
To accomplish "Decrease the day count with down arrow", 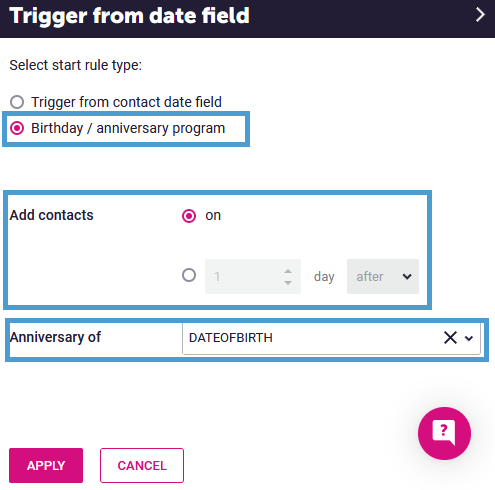I will click(288, 283).
